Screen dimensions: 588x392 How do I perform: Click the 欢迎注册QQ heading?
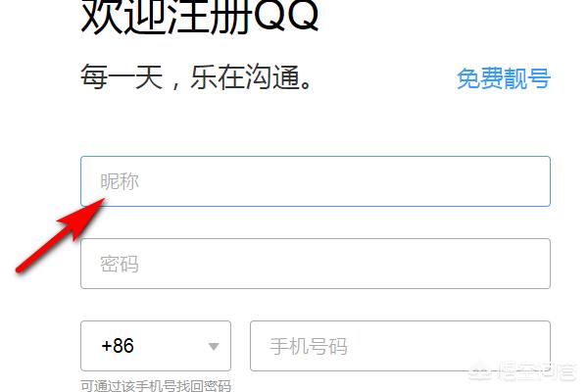[x=200, y=16]
